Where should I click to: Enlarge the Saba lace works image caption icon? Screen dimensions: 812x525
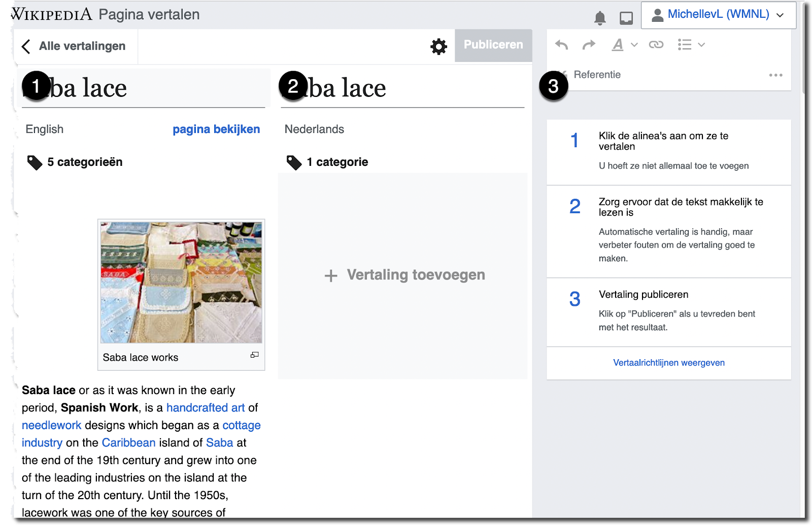tap(254, 355)
